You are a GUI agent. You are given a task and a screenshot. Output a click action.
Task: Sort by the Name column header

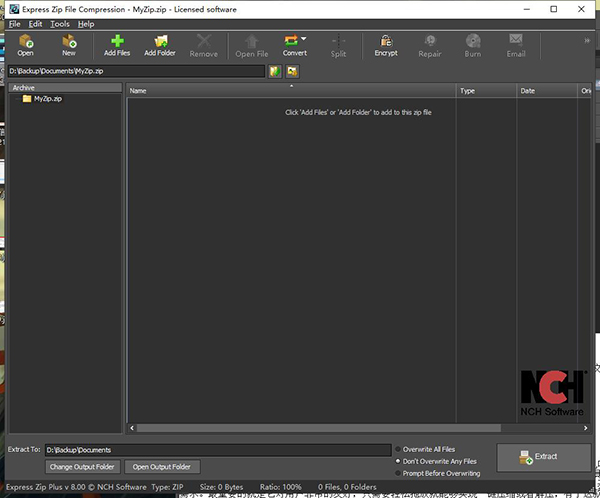tap(291, 91)
